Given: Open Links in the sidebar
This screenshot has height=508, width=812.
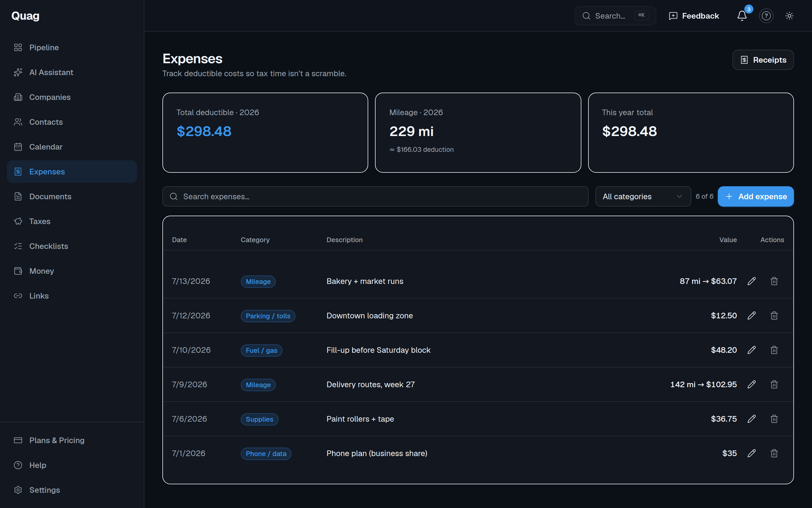Looking at the screenshot, I should tap(72, 296).
